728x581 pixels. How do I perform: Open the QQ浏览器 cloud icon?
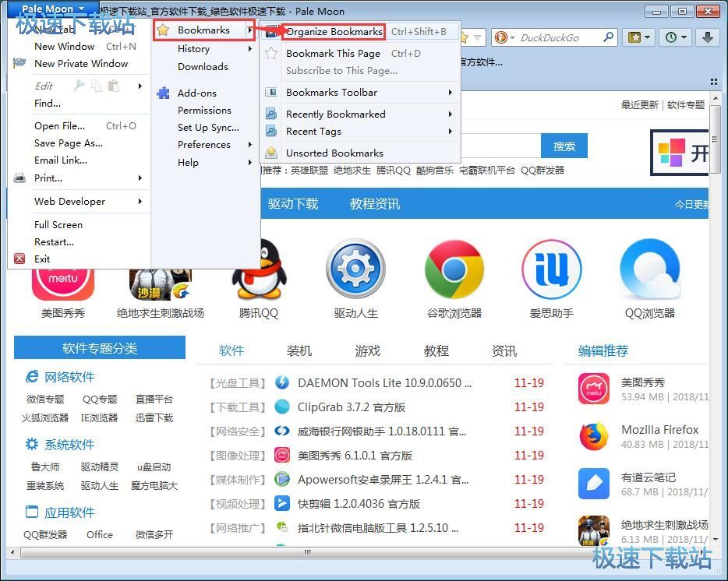click(x=649, y=269)
